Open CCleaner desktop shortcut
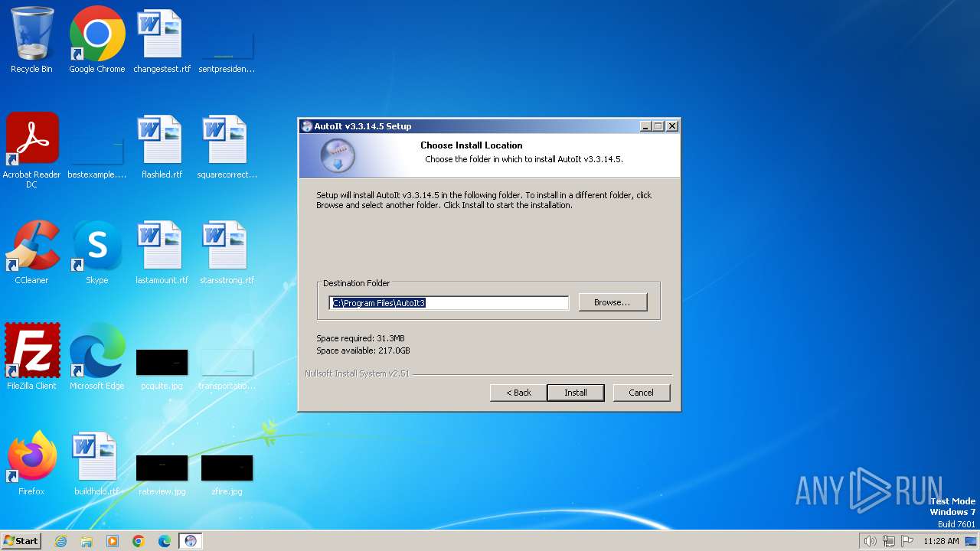The image size is (980, 551). pyautogui.click(x=31, y=252)
